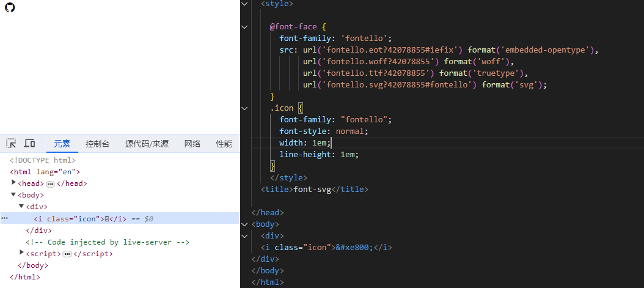644x288 pixels.
Task: Collapse the body node in DevTools
Action: click(x=14, y=194)
